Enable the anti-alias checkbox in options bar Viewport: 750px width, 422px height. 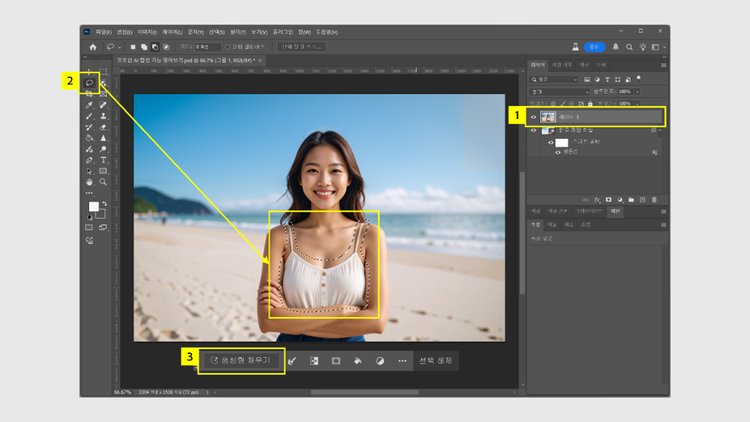(x=229, y=46)
